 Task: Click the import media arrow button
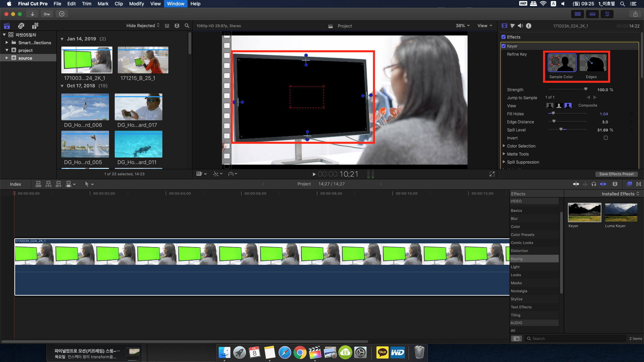[32, 14]
